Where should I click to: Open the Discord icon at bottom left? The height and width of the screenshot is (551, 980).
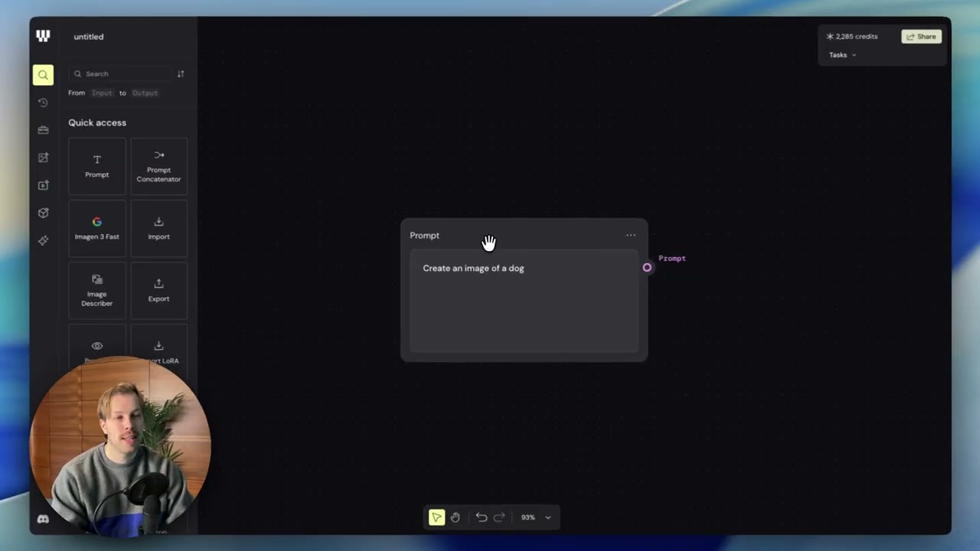[43, 519]
